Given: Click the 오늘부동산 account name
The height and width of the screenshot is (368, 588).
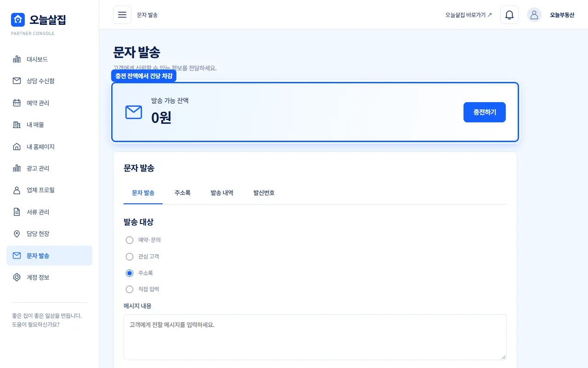Looking at the screenshot, I should click(x=562, y=15).
